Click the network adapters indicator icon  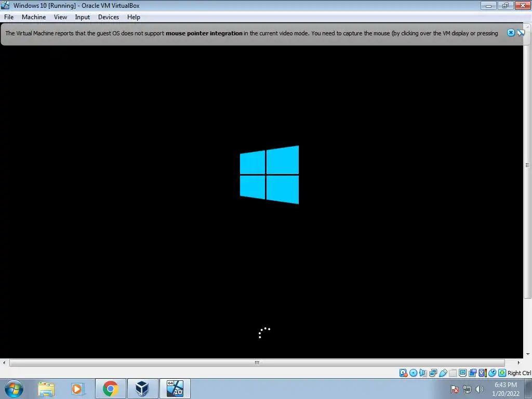433,373
